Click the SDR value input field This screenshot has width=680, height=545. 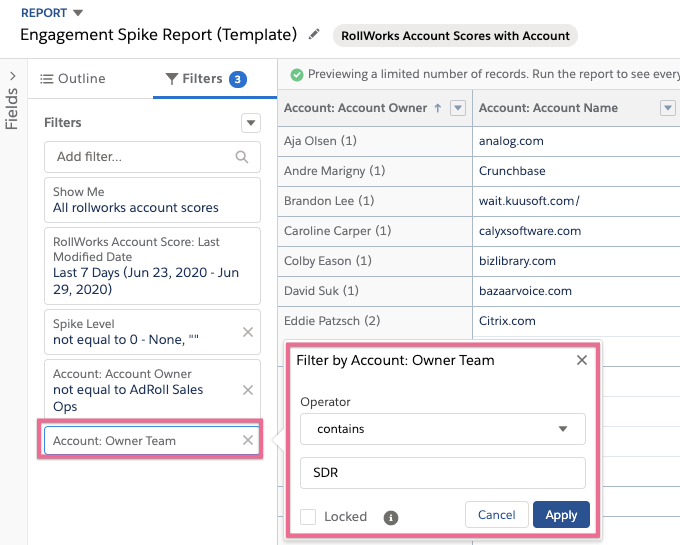coord(443,473)
